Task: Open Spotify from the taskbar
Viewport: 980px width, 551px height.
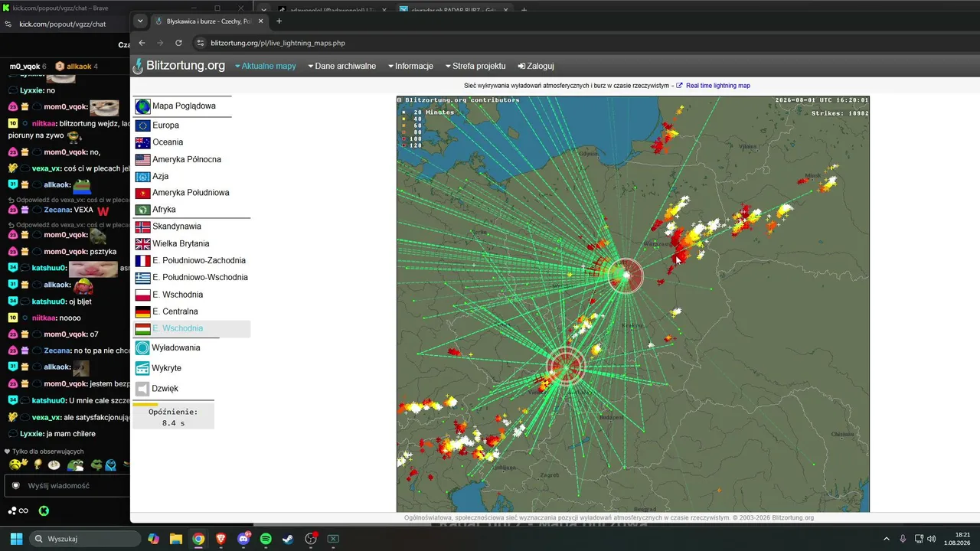Action: 266,539
